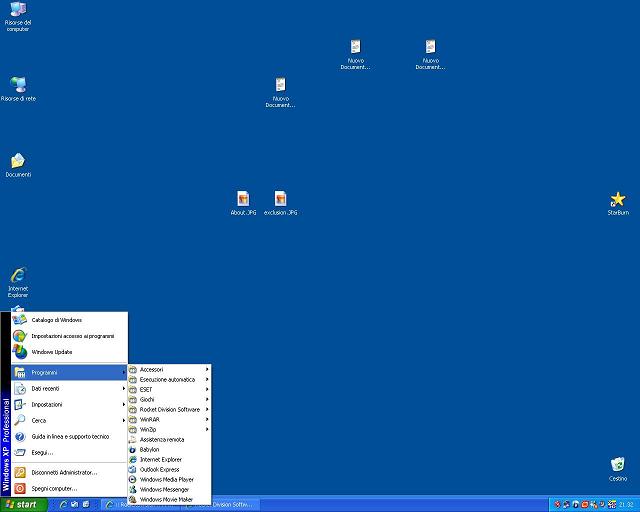The width and height of the screenshot is (640, 512).
Task: Expand the Impostazioni submenu arrow
Action: 123,404
